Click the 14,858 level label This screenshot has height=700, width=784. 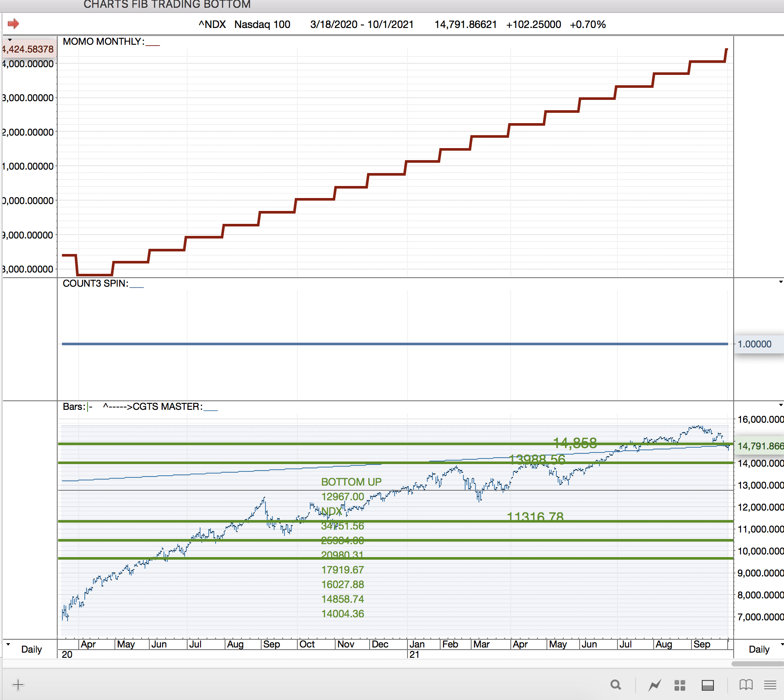pyautogui.click(x=574, y=443)
